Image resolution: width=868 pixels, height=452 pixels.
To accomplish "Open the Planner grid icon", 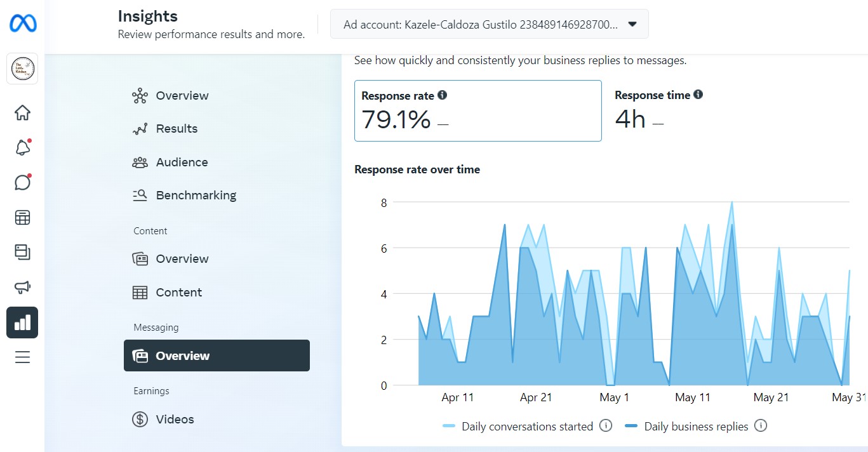I will click(x=22, y=218).
